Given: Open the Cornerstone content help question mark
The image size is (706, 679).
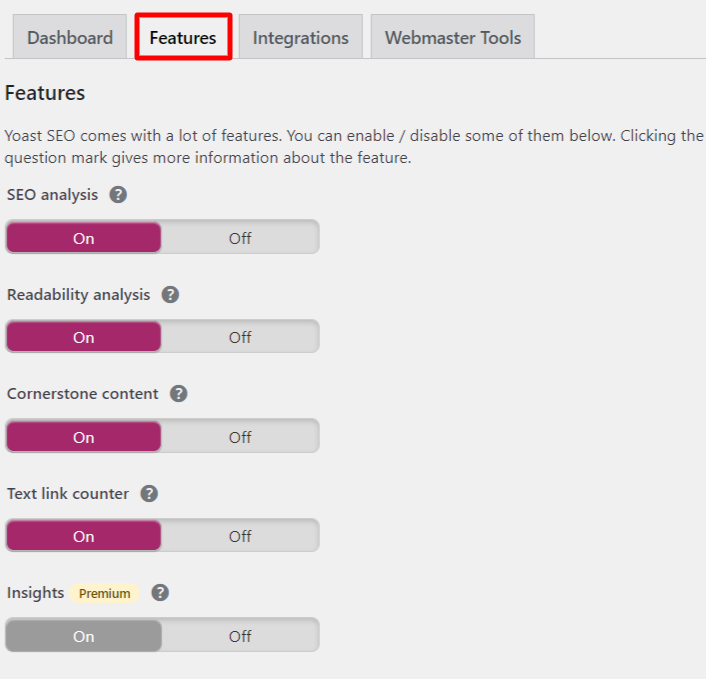Looking at the screenshot, I should 179,394.
